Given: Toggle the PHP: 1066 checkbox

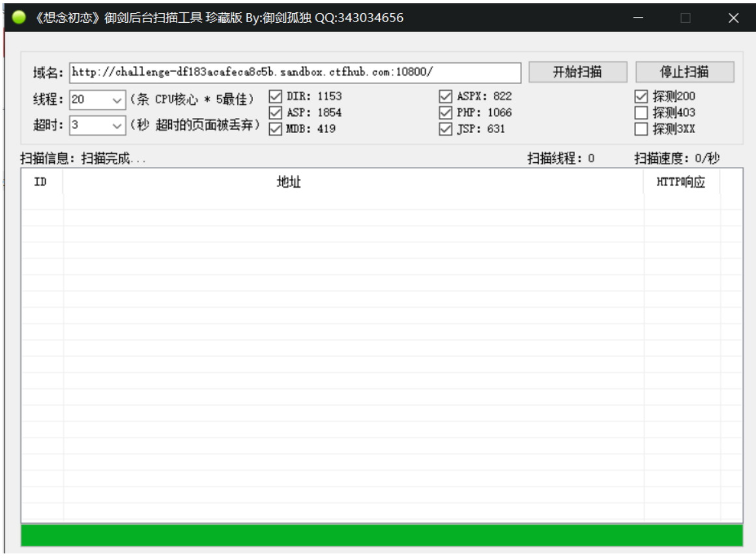Looking at the screenshot, I should click(446, 113).
